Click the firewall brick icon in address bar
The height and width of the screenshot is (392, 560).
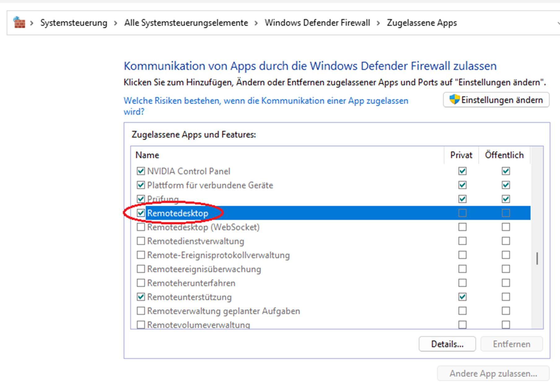click(19, 23)
